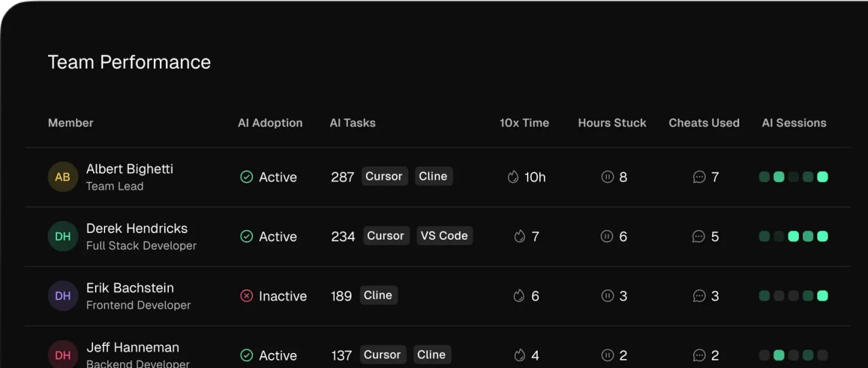The width and height of the screenshot is (868, 368).
Task: Click the chat bubble icon in Erik's row
Action: pyautogui.click(x=699, y=296)
